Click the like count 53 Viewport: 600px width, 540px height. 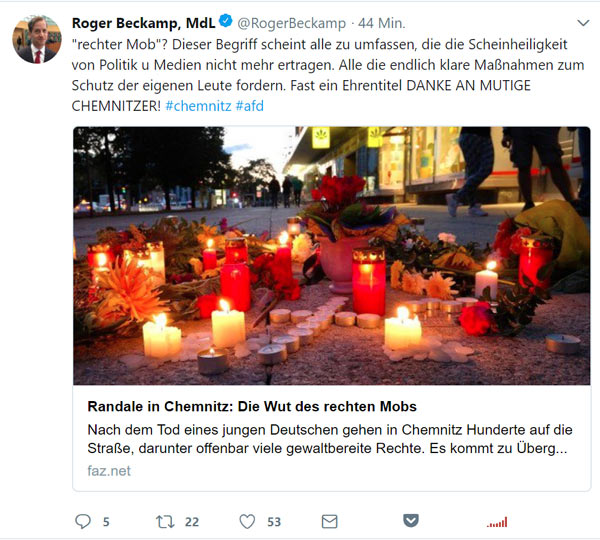tap(274, 522)
